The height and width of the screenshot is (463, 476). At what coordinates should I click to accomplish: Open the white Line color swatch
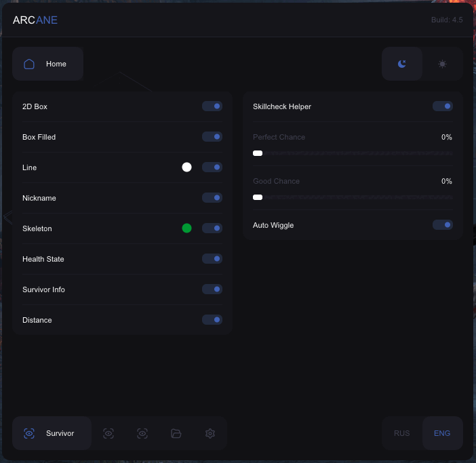click(x=186, y=167)
